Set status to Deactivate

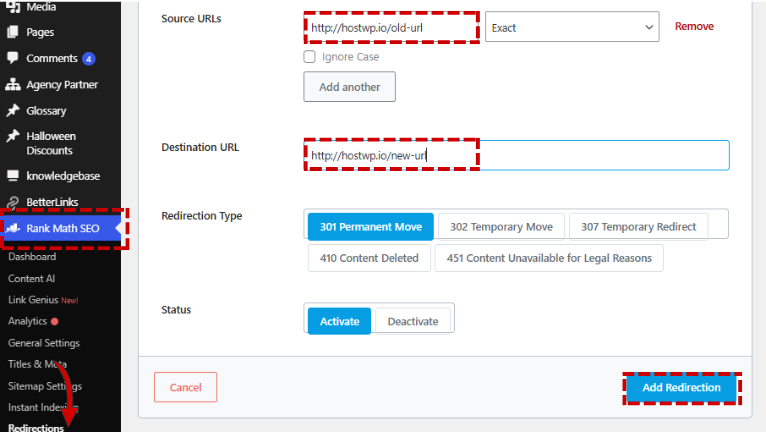(413, 321)
